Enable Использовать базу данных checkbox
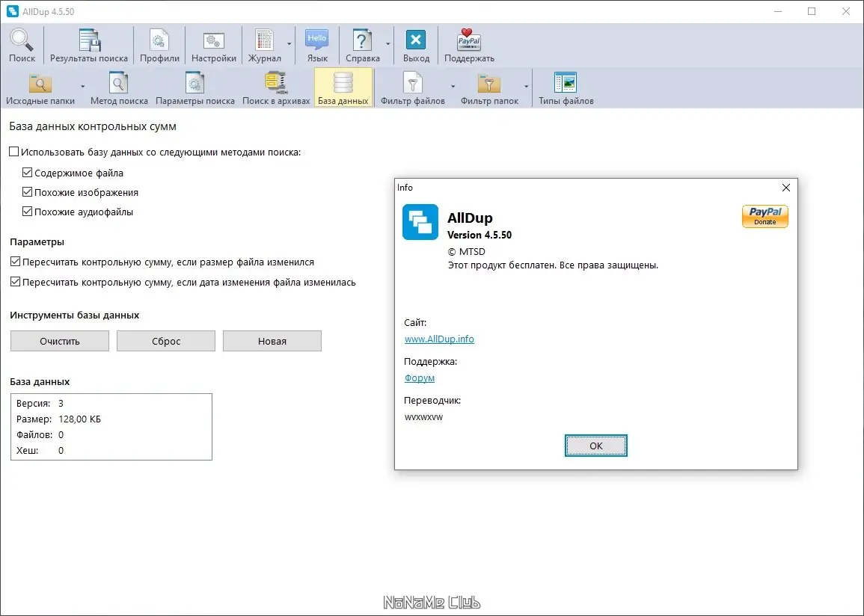The height and width of the screenshot is (616, 864). pyautogui.click(x=13, y=152)
